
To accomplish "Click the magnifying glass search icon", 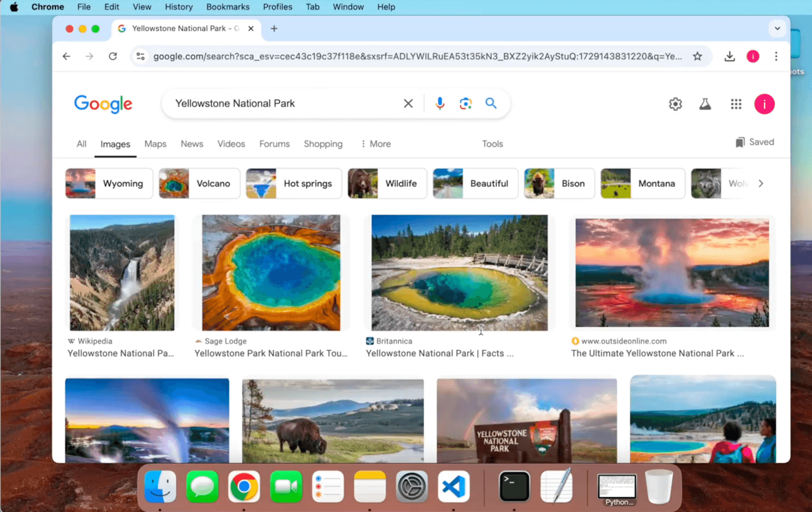I will click(x=491, y=104).
